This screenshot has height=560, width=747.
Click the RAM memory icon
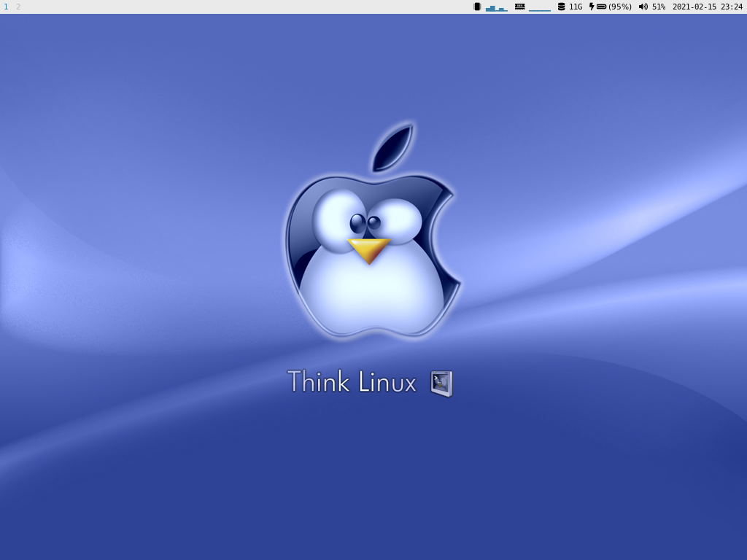pyautogui.click(x=519, y=7)
